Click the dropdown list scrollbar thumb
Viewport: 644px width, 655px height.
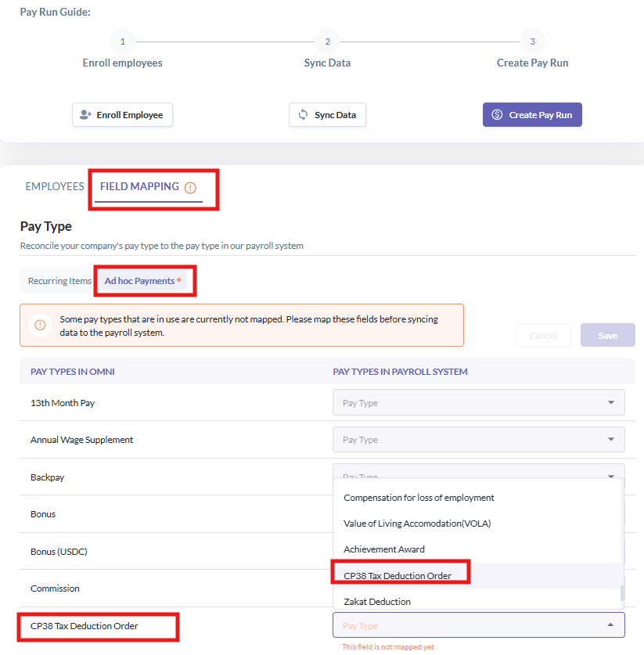click(x=622, y=592)
